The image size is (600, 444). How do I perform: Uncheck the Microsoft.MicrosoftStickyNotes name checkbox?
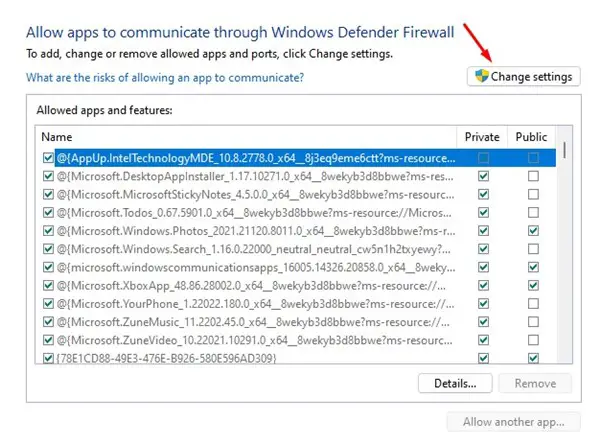coord(48,194)
